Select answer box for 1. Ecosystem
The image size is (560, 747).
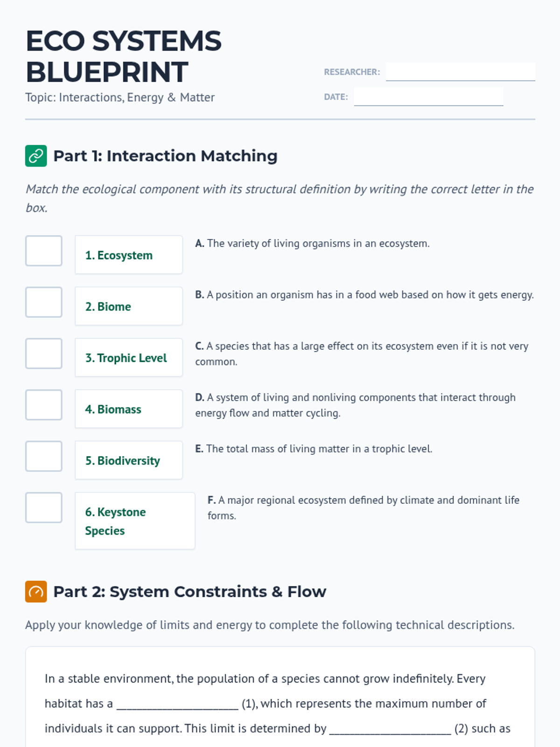click(x=44, y=251)
